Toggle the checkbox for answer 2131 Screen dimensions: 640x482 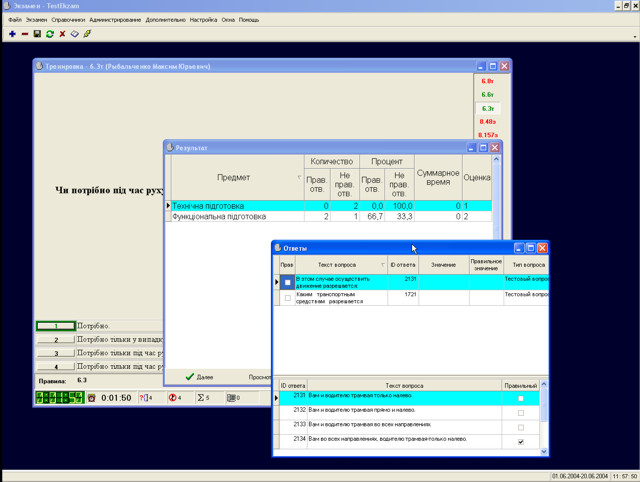[520, 398]
